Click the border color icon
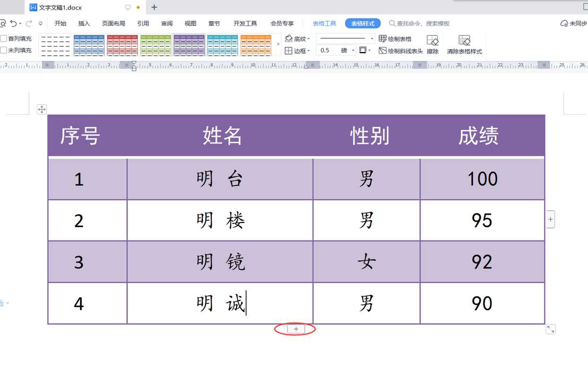 point(363,50)
